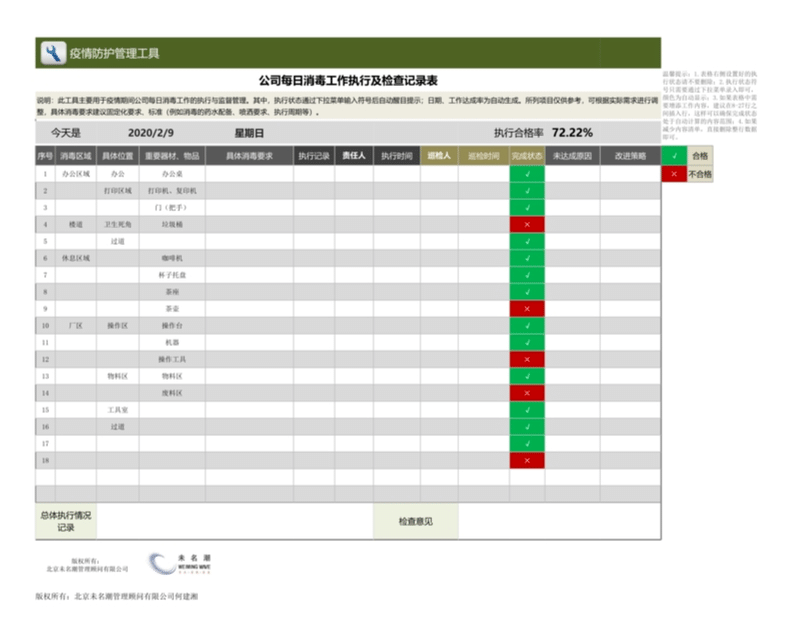
Task: Click the red X status in row 4
Action: [527, 224]
